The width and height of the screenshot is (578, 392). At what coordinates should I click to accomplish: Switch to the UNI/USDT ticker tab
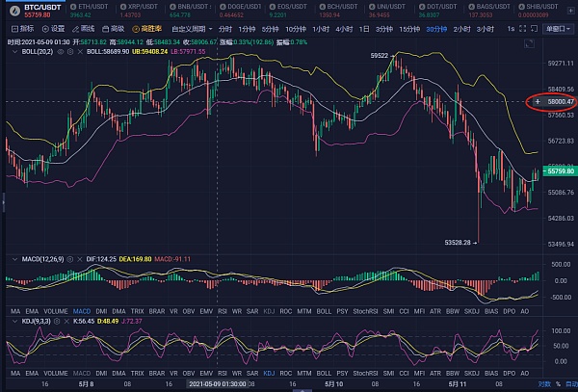click(x=388, y=11)
